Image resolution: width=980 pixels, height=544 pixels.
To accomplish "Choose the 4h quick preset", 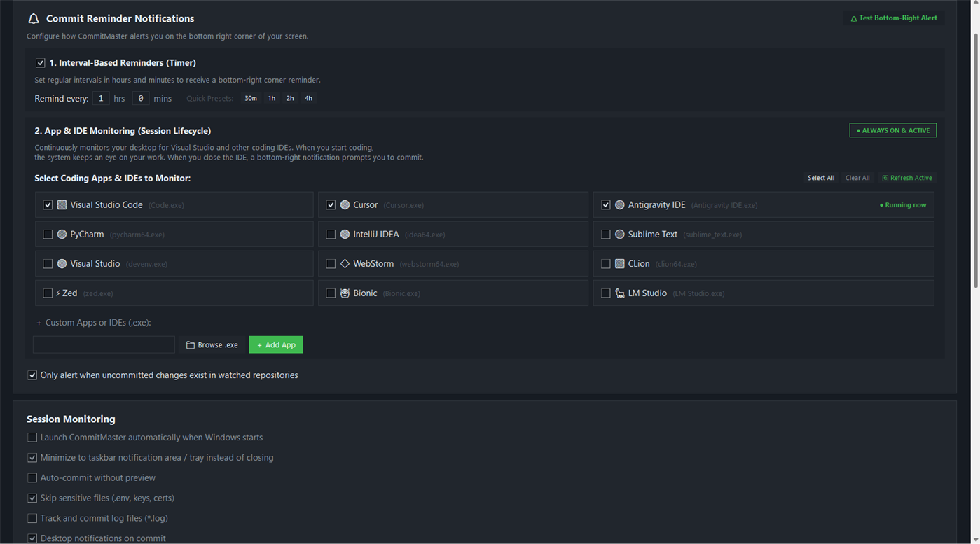I will [308, 99].
